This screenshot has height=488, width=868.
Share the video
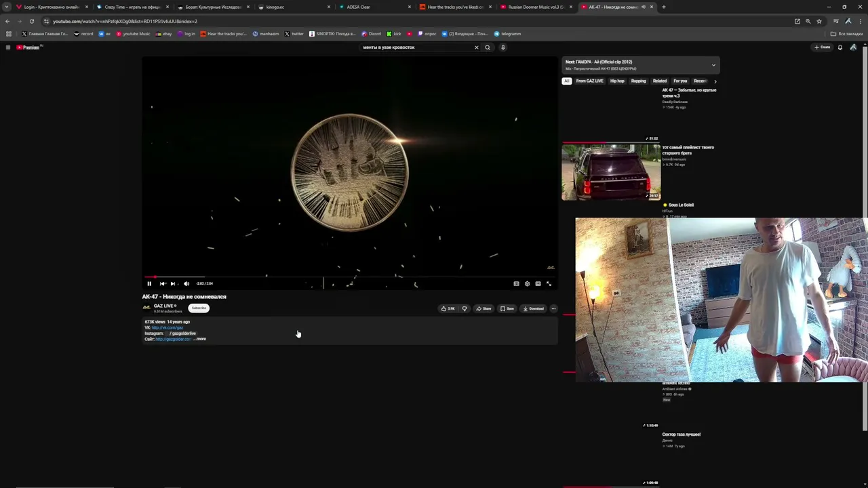point(484,308)
